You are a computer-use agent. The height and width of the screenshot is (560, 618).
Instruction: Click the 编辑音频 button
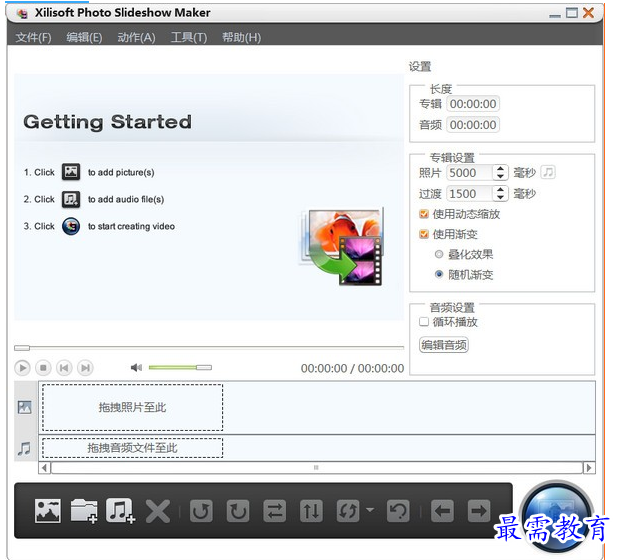[x=444, y=345]
